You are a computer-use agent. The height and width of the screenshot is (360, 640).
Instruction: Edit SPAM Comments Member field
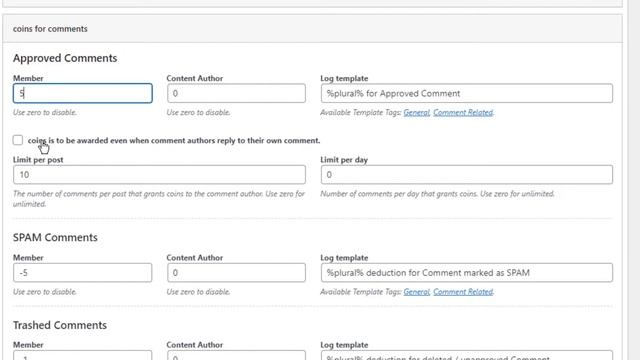point(82,272)
